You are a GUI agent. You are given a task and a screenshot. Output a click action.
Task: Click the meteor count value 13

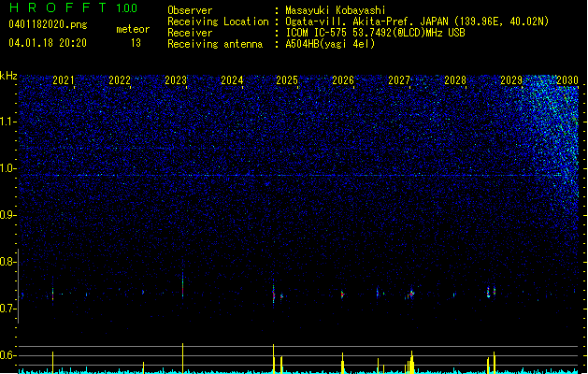pos(136,43)
